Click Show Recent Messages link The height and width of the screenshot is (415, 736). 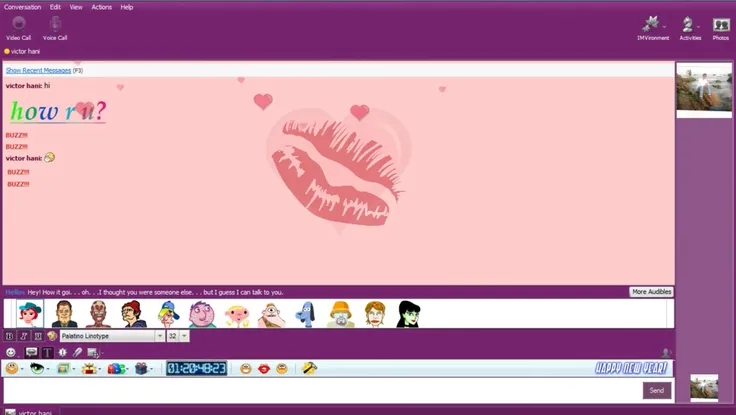click(38, 70)
